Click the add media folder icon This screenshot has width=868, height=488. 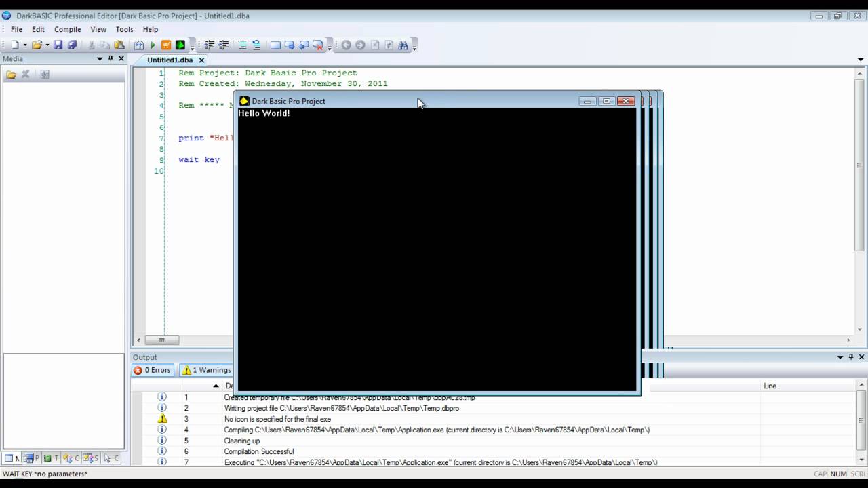pos(11,74)
